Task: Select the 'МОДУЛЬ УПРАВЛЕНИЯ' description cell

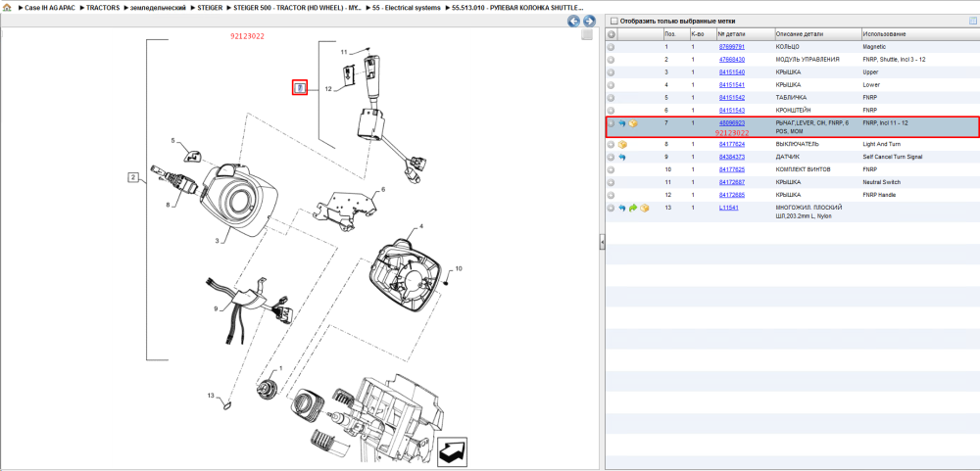Action: tap(807, 60)
